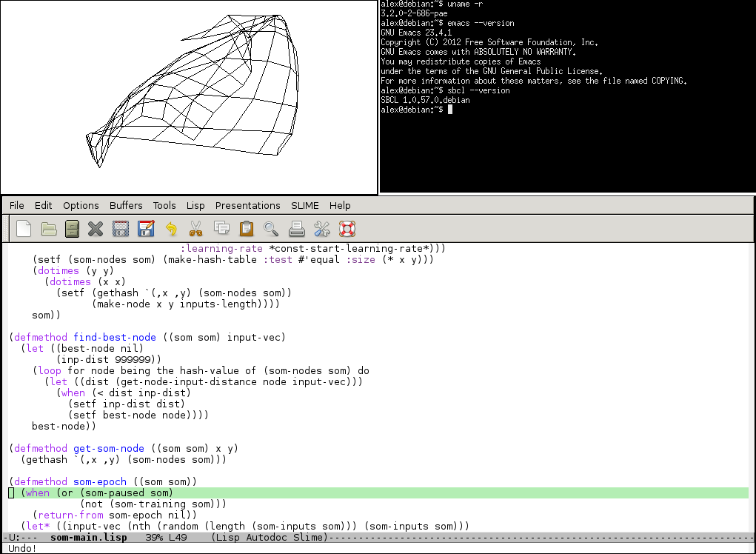Click the :learning-rate keyword in the code
The width and height of the screenshot is (756, 554).
pos(221,248)
